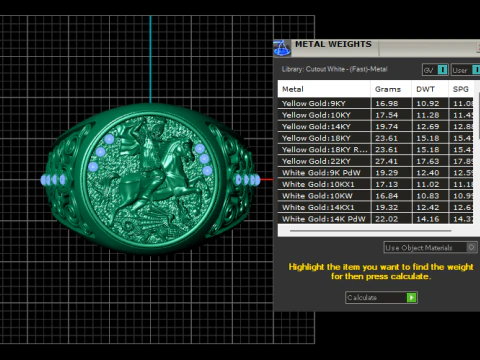This screenshot has width=480, height=360.
Task: Select the Yellow Gold:22KY row
Action: tap(376, 161)
